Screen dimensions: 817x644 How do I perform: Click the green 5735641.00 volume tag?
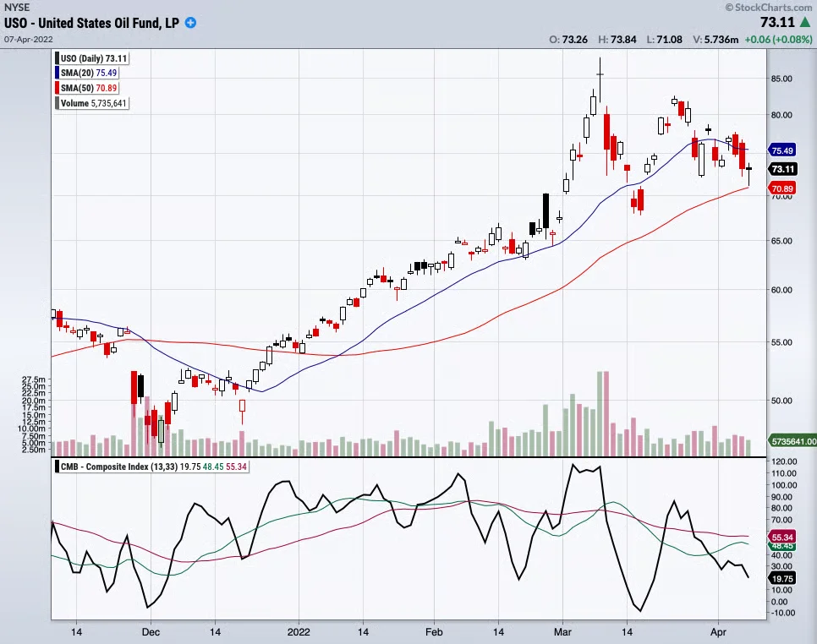[793, 441]
